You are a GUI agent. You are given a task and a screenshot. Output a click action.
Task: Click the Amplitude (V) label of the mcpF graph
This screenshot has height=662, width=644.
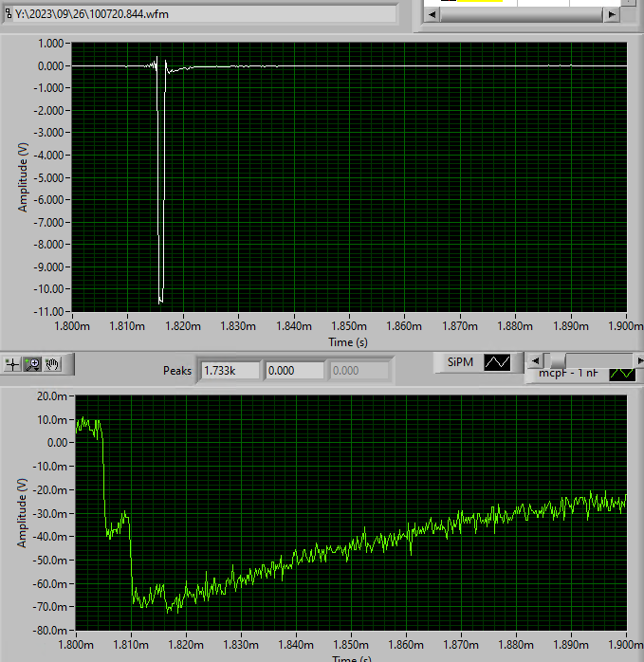pyautogui.click(x=22, y=513)
